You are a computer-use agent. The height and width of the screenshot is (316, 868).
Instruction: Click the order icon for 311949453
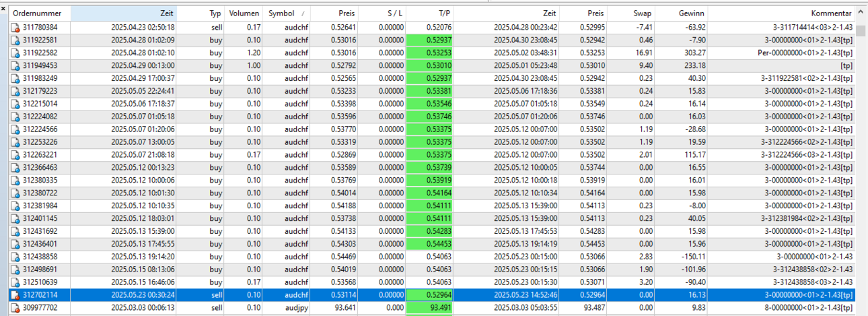point(15,65)
